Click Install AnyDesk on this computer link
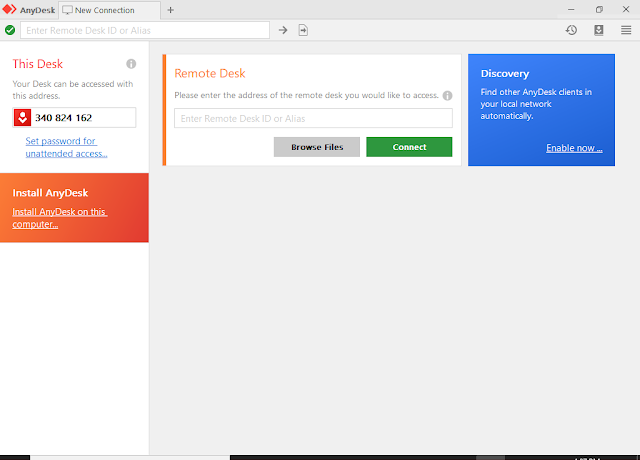640x460 pixels. tap(60, 218)
